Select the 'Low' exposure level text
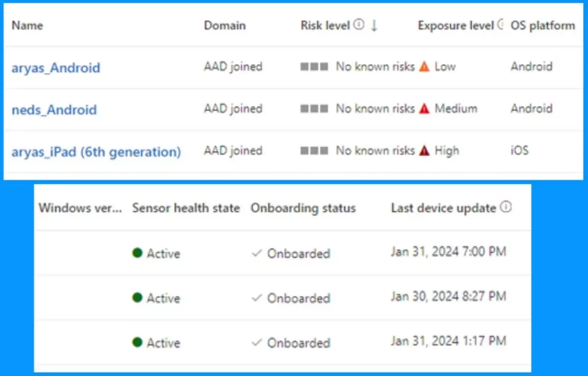Image resolution: width=588 pixels, height=376 pixels. click(445, 67)
